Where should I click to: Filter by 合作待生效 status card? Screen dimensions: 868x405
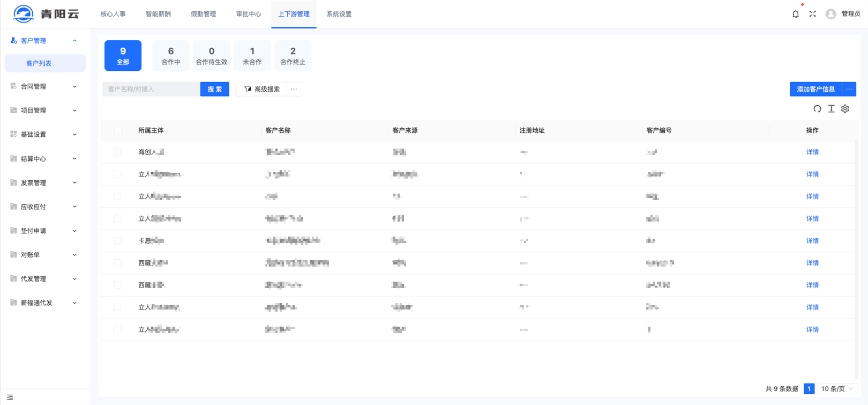pyautogui.click(x=212, y=56)
